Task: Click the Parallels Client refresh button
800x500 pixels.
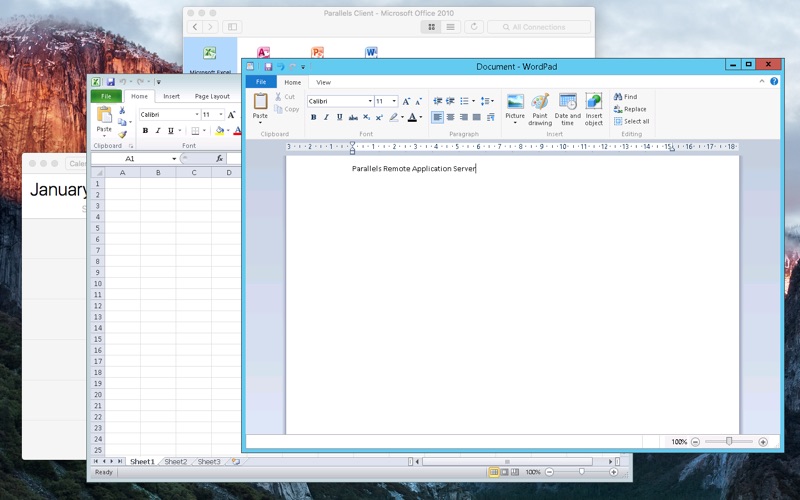Action: [474, 27]
